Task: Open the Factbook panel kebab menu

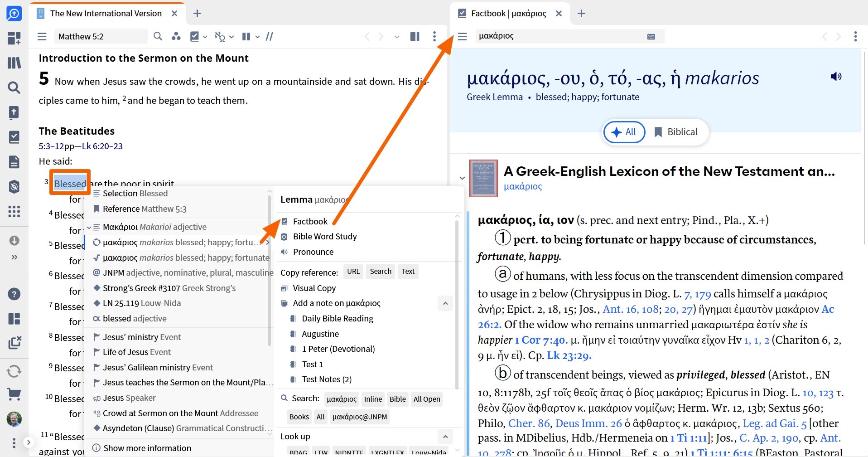Action: coord(855,36)
